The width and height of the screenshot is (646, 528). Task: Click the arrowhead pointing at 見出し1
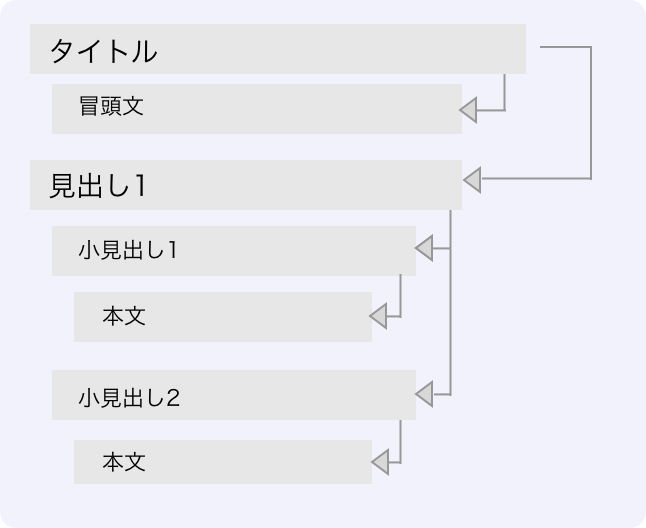pos(473,180)
